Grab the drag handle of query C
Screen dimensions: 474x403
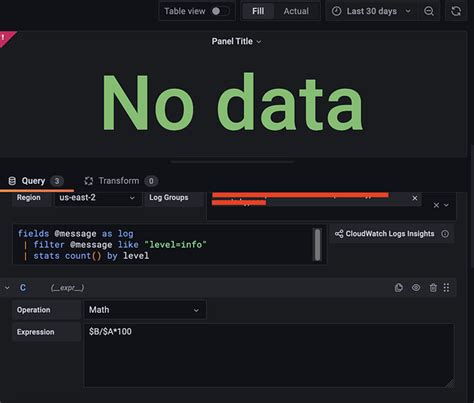(x=446, y=288)
